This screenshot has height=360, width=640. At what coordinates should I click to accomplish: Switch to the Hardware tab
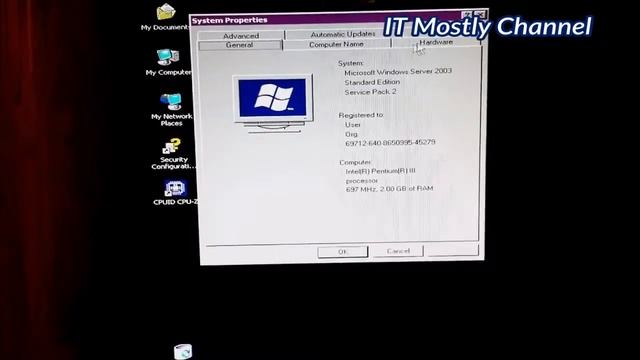pyautogui.click(x=436, y=42)
